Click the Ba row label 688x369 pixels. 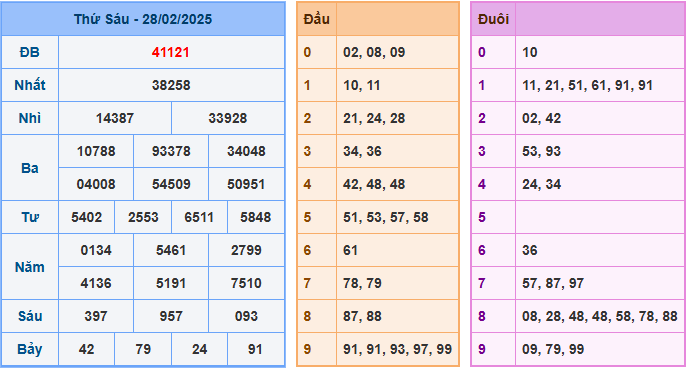30,168
